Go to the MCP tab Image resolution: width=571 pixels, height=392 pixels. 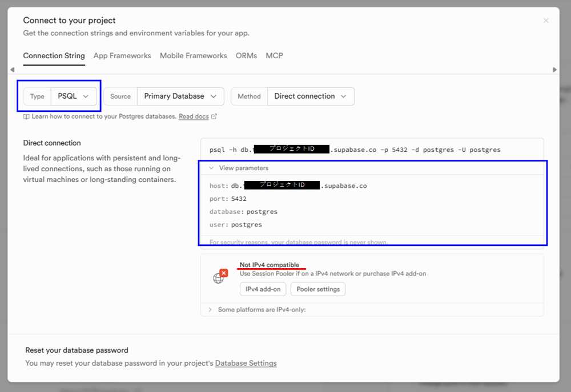[x=274, y=56]
